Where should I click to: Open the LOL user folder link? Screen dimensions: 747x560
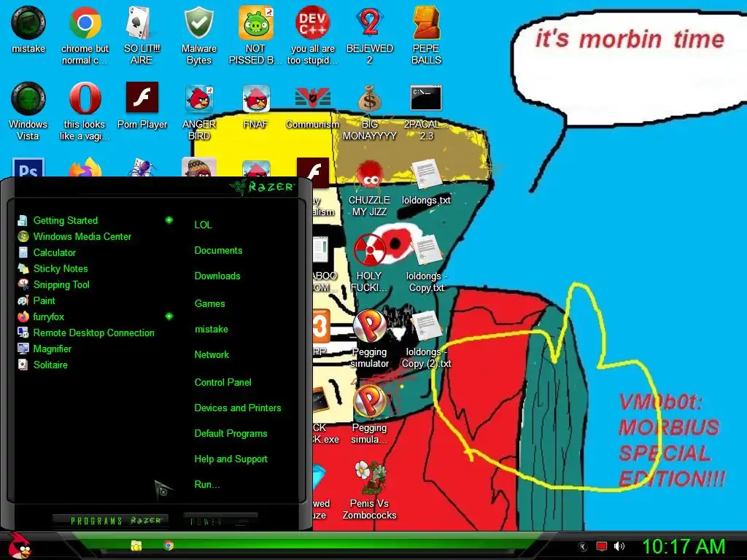(203, 225)
